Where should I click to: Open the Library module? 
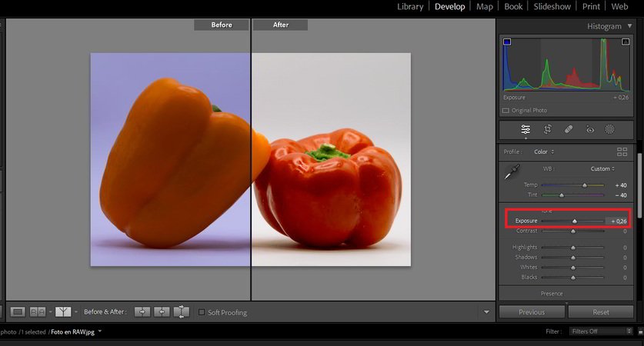point(410,7)
